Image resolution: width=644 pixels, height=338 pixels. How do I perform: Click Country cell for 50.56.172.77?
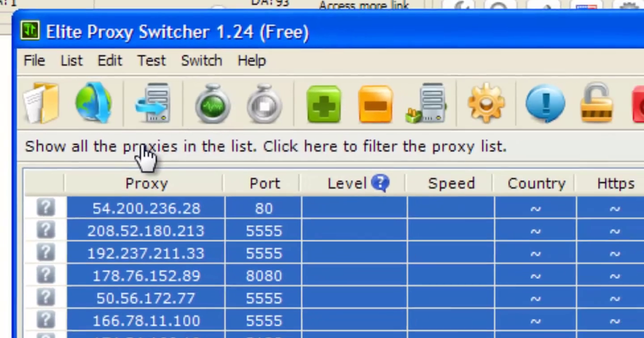click(536, 298)
